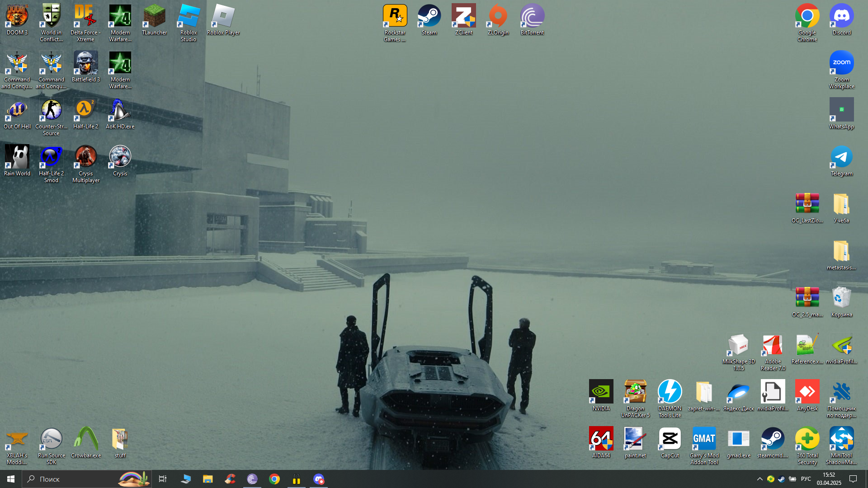Open Half-Life 2 Smod shortcut
The height and width of the screenshot is (488, 868).
[x=51, y=164]
